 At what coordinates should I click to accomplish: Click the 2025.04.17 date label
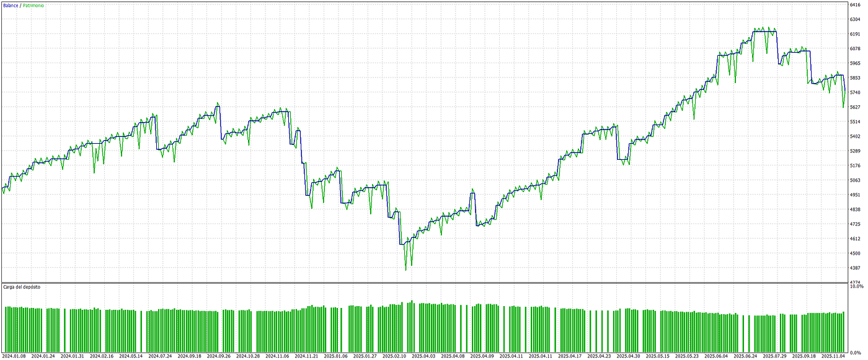click(570, 356)
